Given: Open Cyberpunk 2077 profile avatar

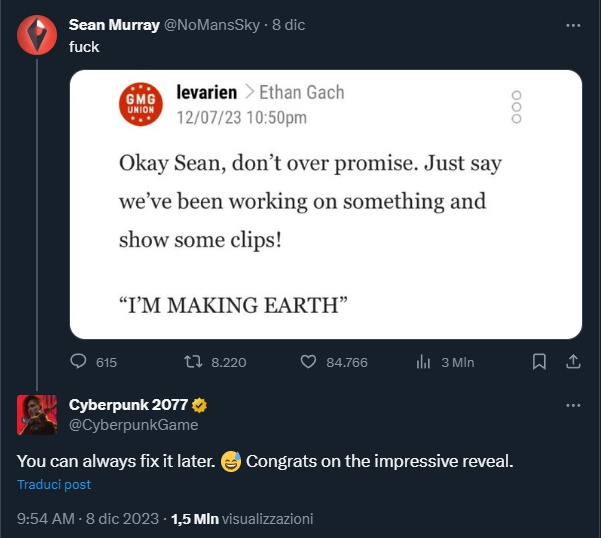Looking at the screenshot, I should [34, 413].
